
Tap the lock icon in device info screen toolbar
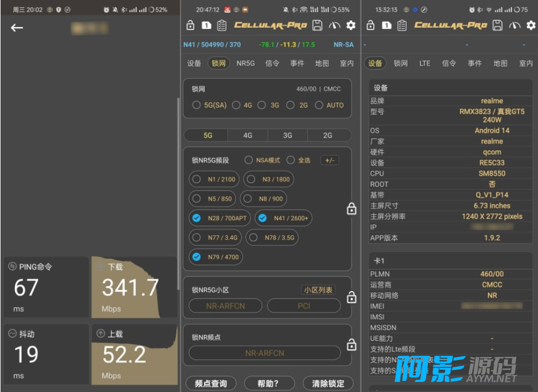pyautogui.click(x=370, y=25)
